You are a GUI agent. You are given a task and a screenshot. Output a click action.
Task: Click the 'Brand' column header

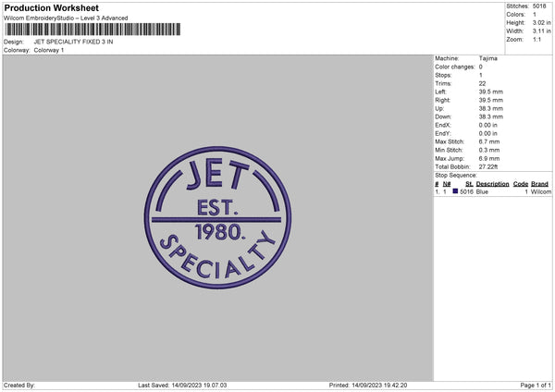[x=539, y=184]
